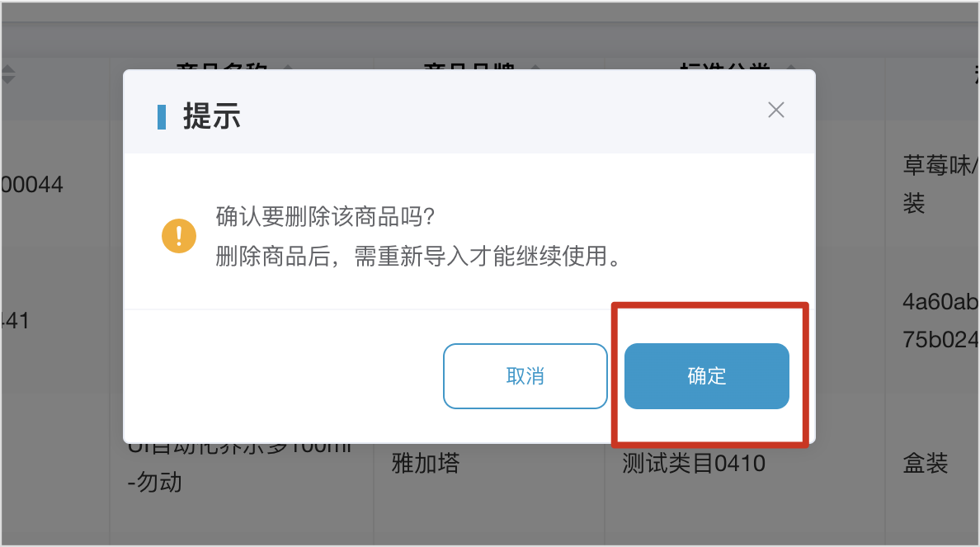
Task: Select the 雅加塔 brand cell
Action: 426,463
